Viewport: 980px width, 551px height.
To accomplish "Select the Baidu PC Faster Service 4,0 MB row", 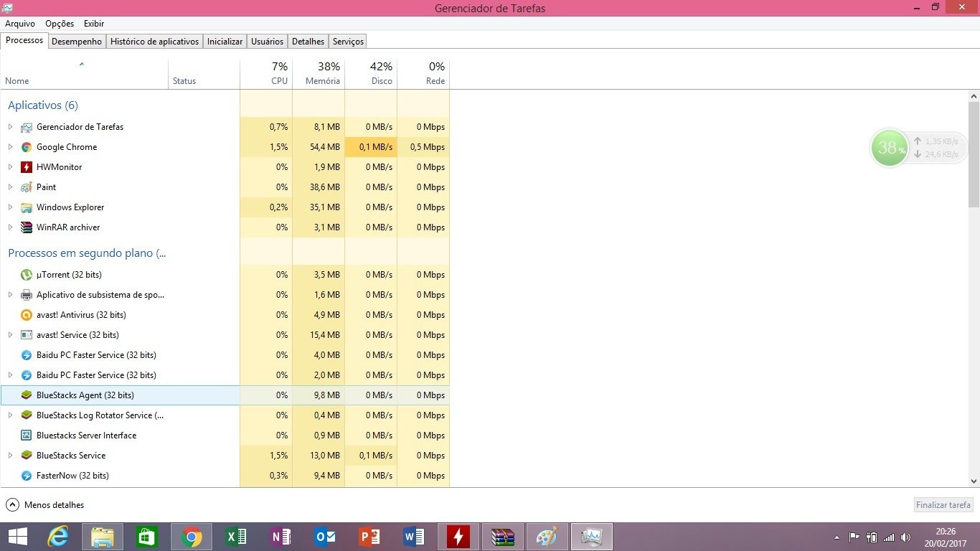I will coord(225,355).
